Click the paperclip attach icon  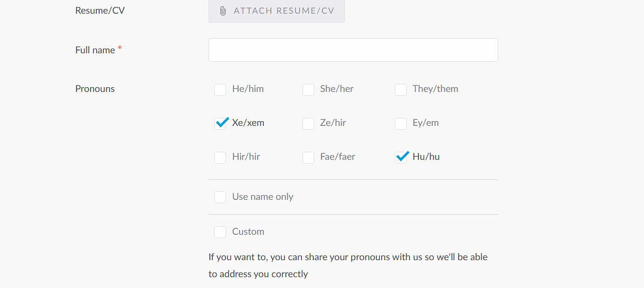click(223, 11)
